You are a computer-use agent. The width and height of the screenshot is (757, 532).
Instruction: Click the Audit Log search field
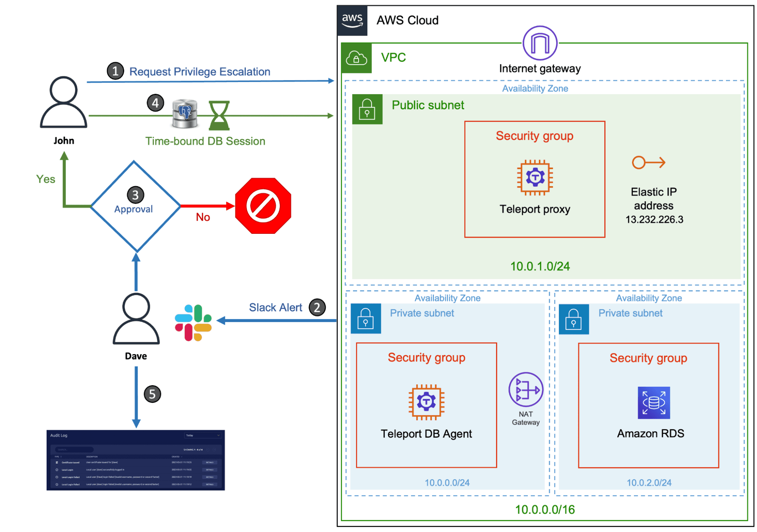(x=74, y=450)
